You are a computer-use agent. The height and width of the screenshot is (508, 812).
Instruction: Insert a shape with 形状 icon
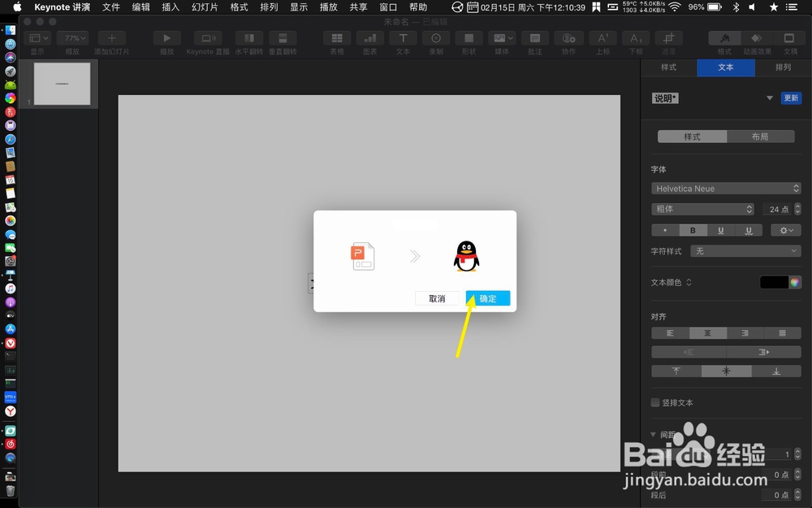pos(469,38)
